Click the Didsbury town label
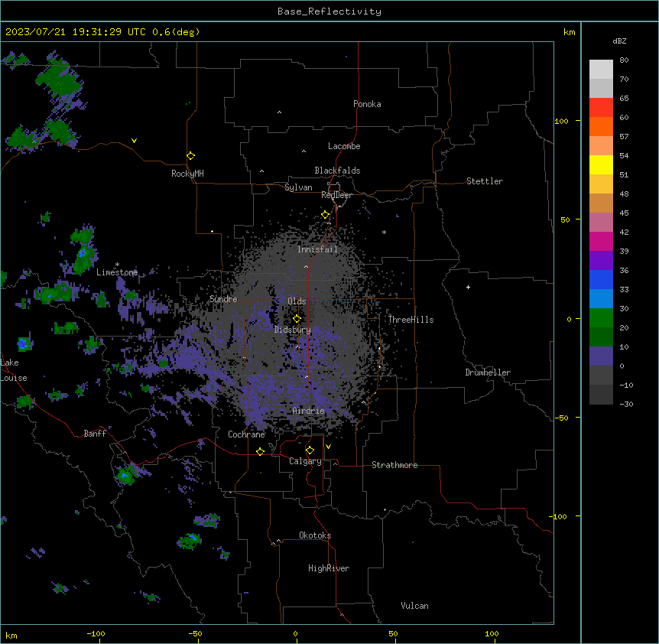The image size is (659, 644). 292,330
